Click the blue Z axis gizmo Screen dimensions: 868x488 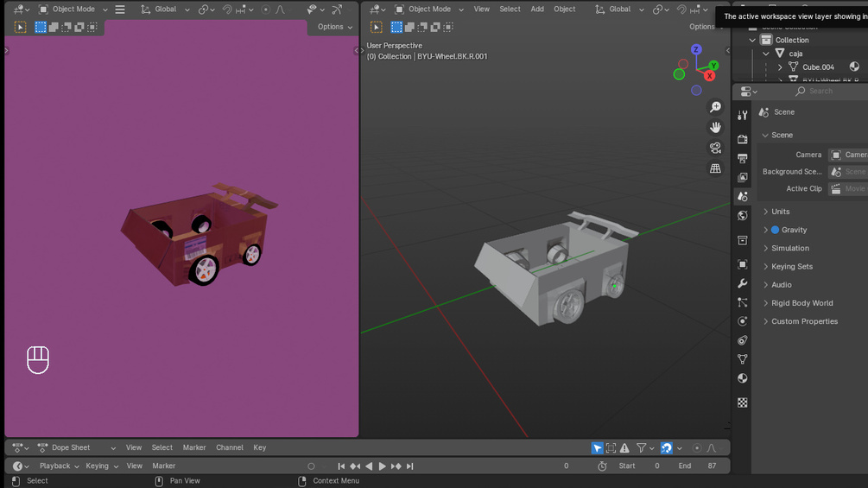696,49
